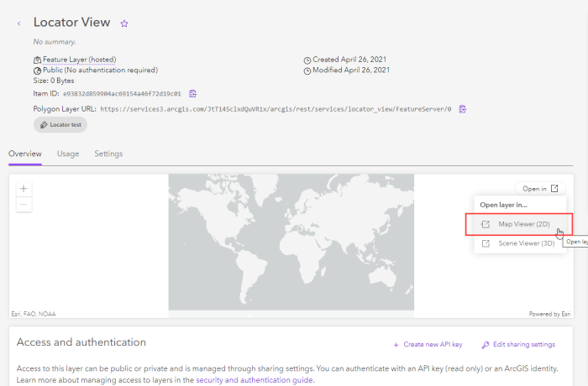Select the Overview tab

tap(24, 154)
